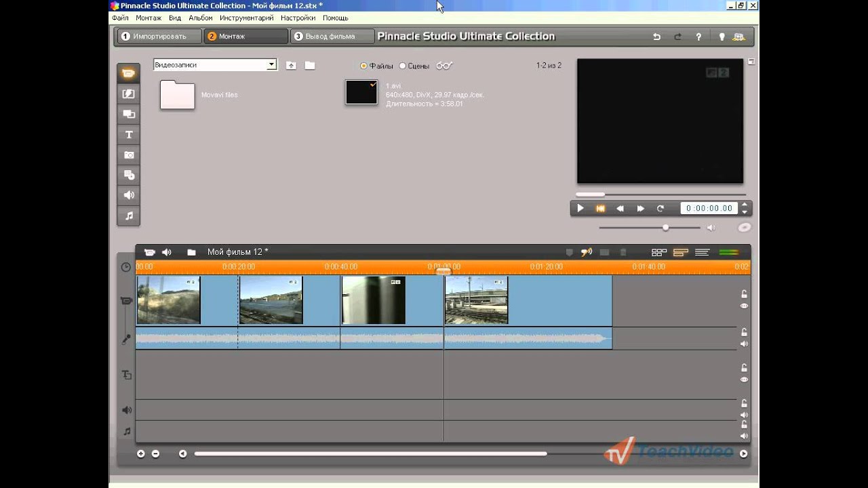
Task: Open the Transitions album section
Action: [x=129, y=94]
